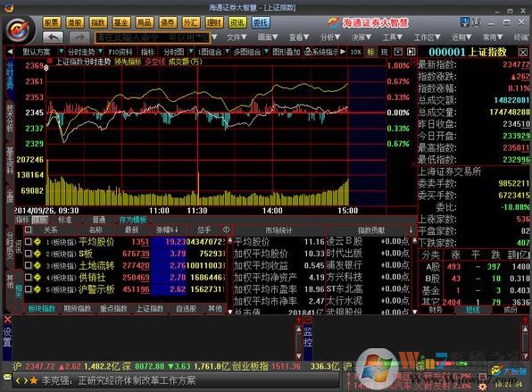This screenshot has width=532, height=392.
Task: Switch to the 重点指数 bottom tab
Action: pos(113,308)
